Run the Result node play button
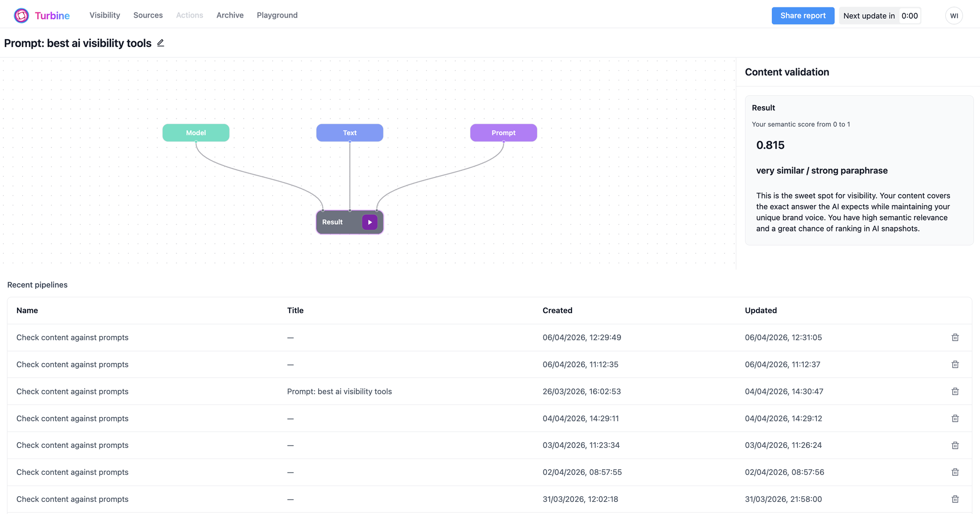Screen dimensions: 980x514 [x=370, y=222]
